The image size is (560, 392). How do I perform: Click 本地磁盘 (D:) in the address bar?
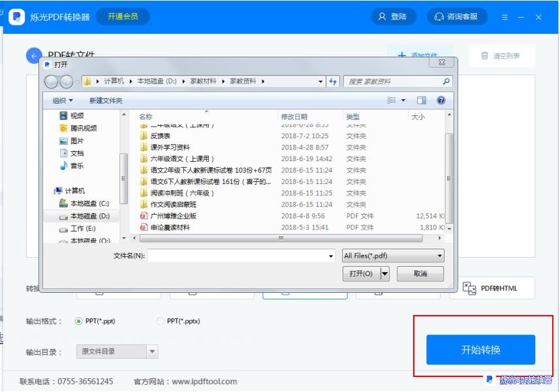157,82
